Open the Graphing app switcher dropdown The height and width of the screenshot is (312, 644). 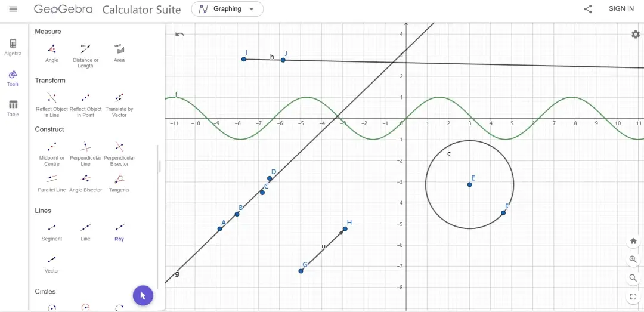pyautogui.click(x=227, y=9)
